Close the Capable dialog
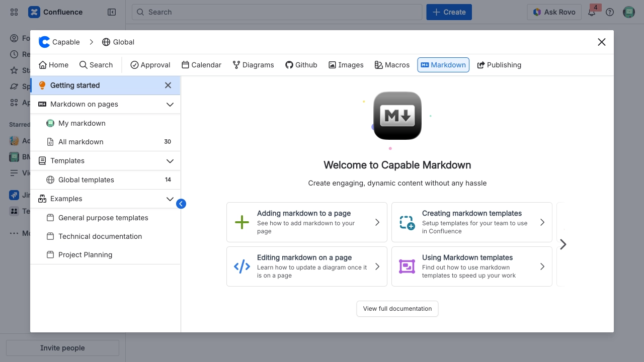Screen dimensions: 644x362 point(602,42)
